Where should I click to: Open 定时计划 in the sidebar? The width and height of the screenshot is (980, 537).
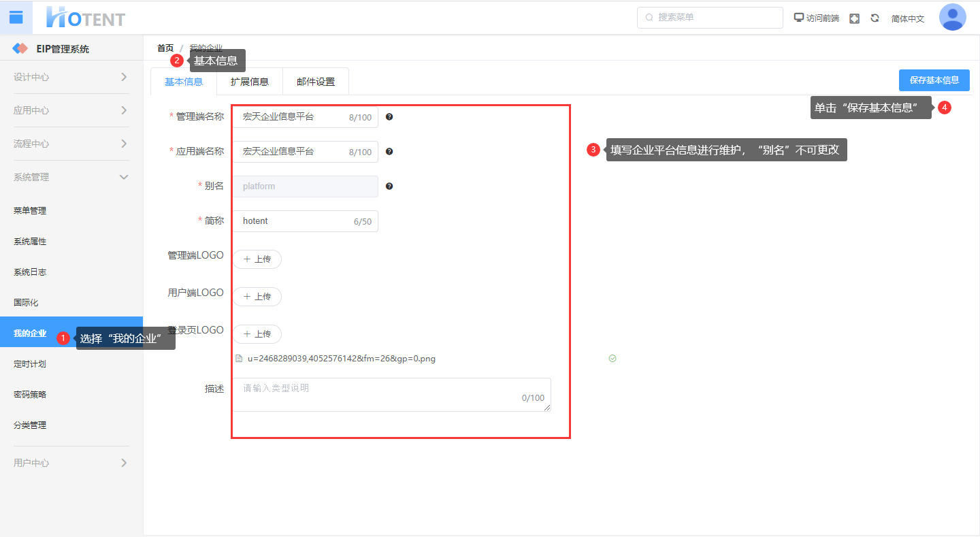pos(71,364)
